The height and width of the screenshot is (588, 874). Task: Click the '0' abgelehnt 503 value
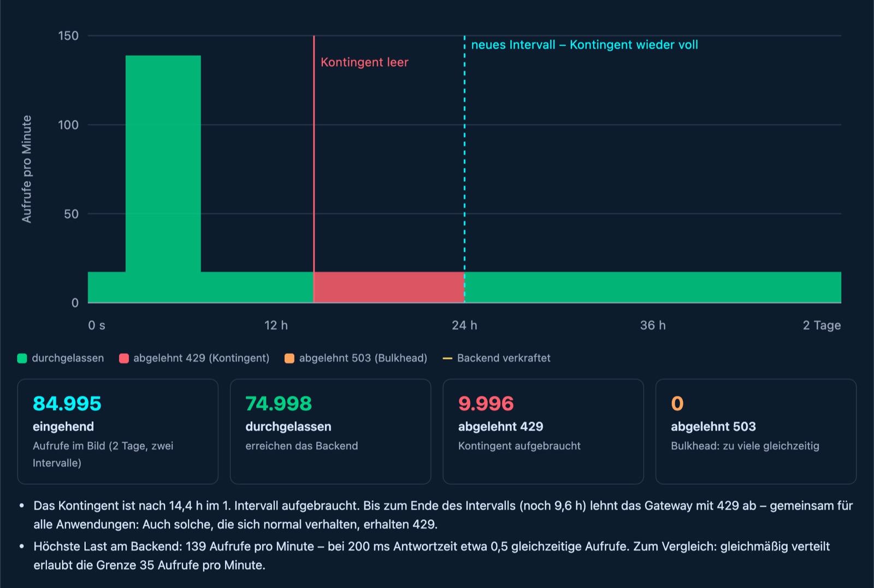677,403
